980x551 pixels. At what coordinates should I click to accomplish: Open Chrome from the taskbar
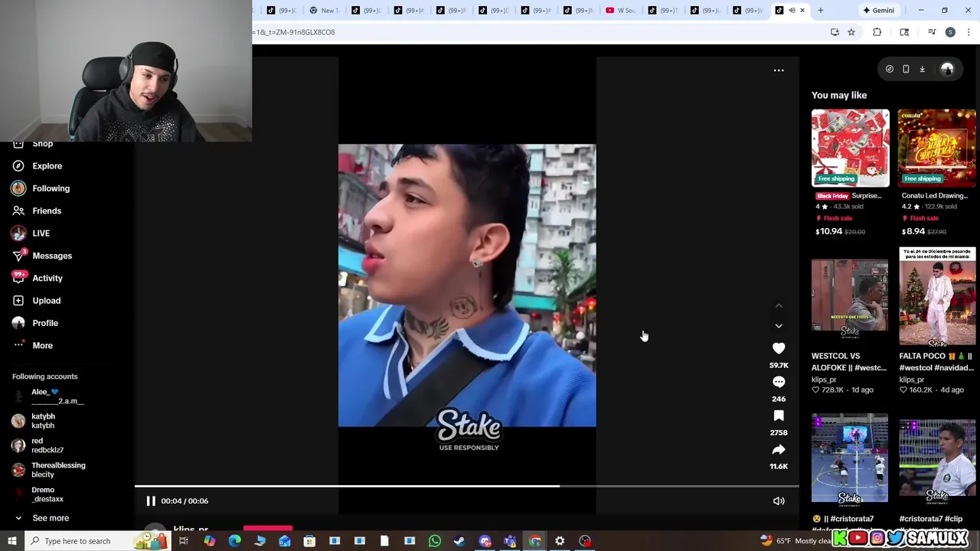[x=535, y=541]
